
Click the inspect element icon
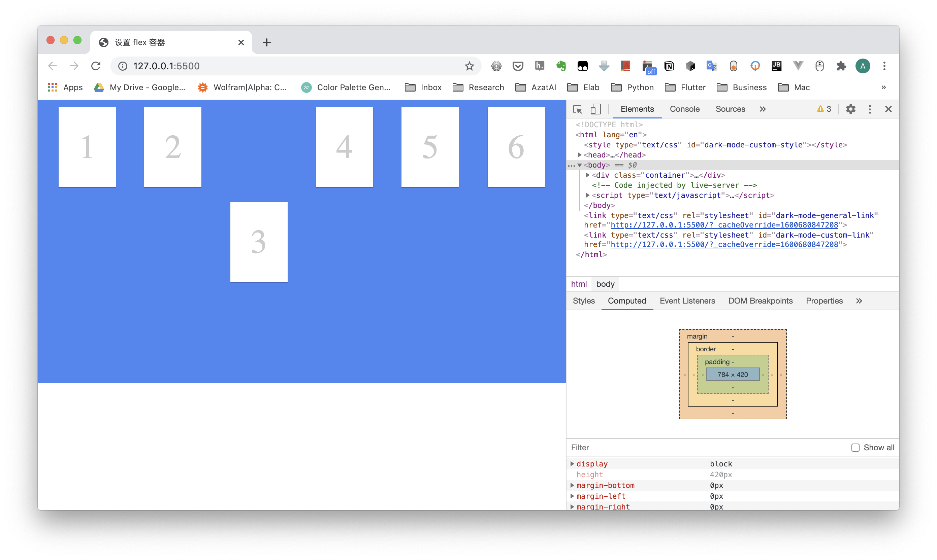[x=577, y=109]
